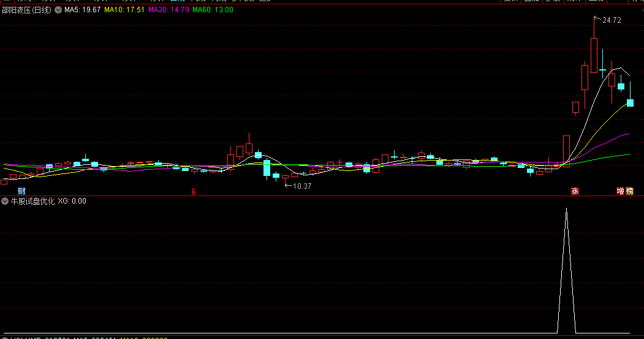Click the 增 event marker icon
Viewport: 644px width, 339px height.
point(621,191)
